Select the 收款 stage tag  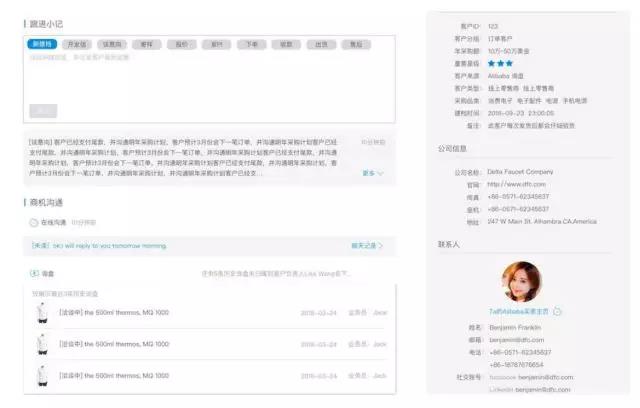point(286,44)
